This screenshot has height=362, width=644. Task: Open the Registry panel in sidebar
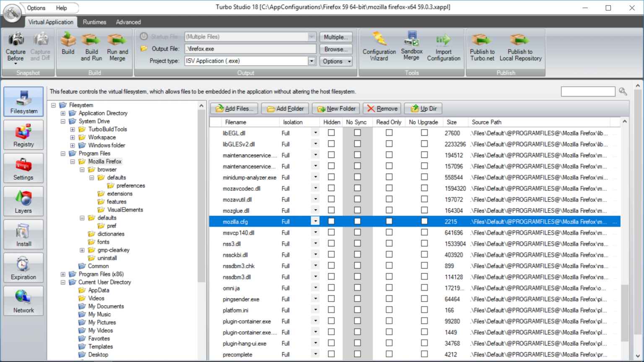(23, 135)
